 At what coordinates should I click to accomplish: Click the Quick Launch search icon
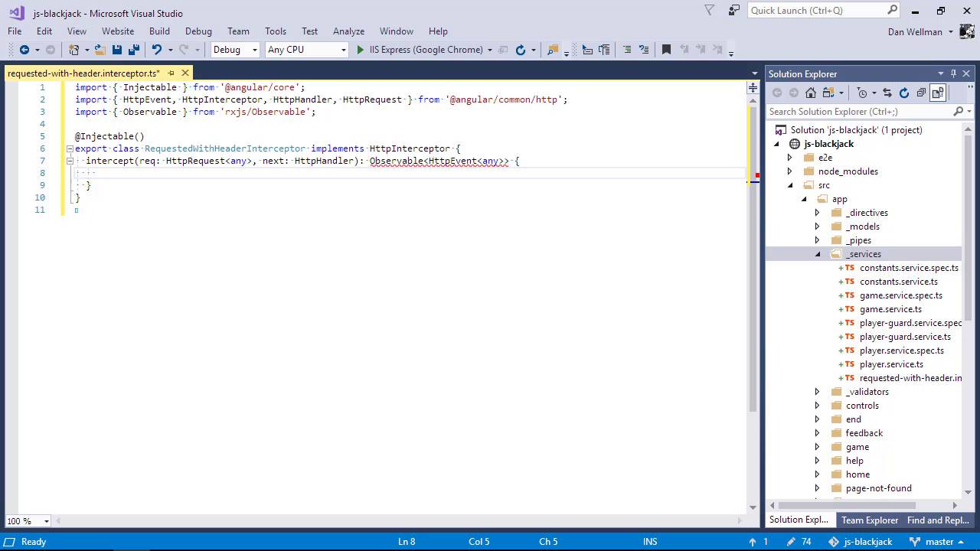(892, 10)
